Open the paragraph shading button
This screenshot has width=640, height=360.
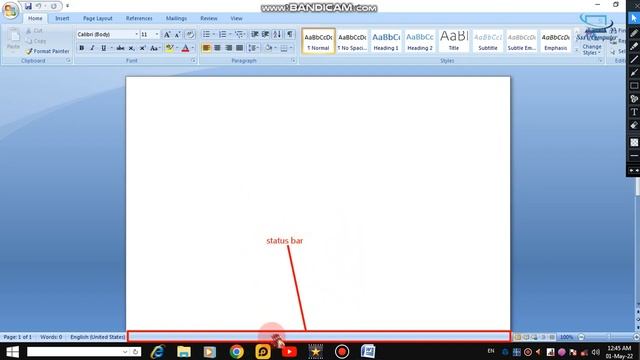pos(268,48)
